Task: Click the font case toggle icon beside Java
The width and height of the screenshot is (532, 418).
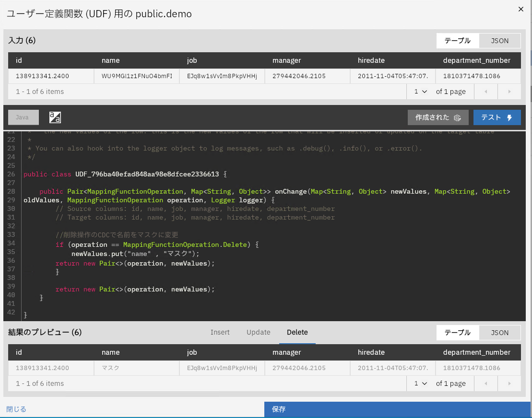Action: click(x=55, y=117)
